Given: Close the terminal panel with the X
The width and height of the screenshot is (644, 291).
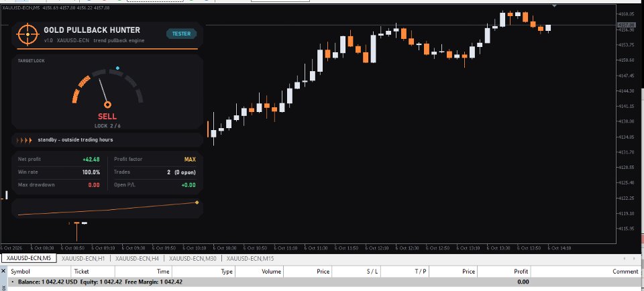Looking at the screenshot, I should 3,272.
